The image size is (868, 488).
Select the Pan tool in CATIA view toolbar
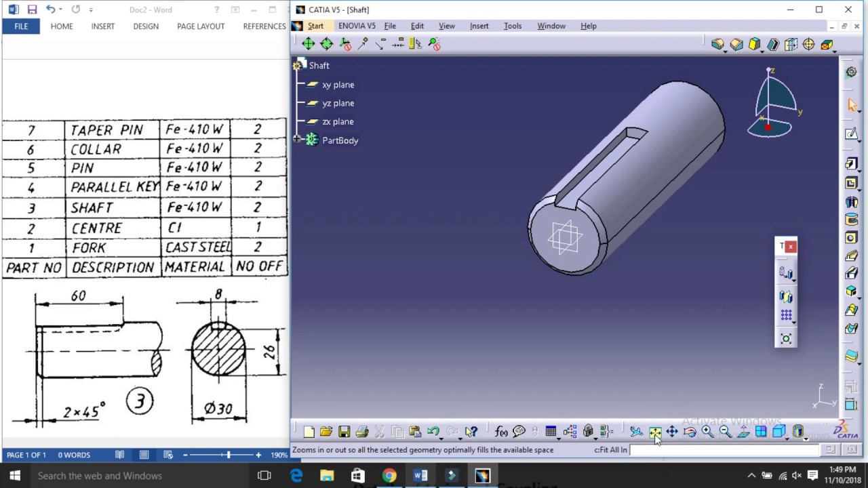[x=672, y=432]
